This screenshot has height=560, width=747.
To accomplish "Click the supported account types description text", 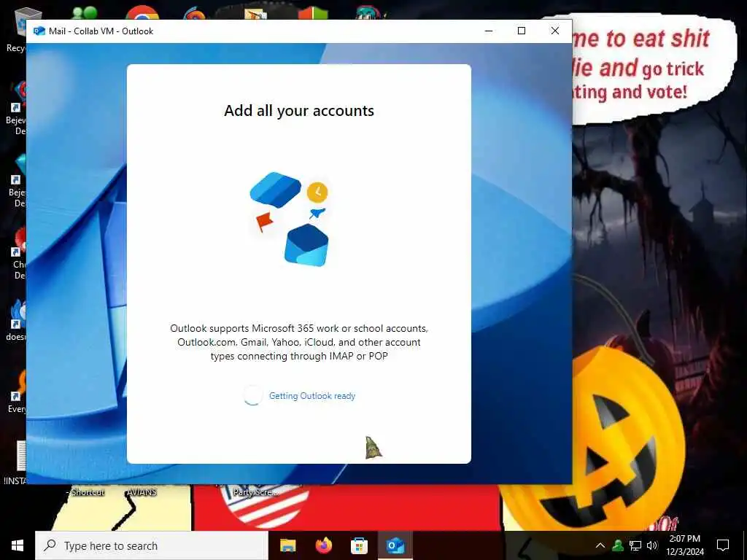I will click(299, 342).
